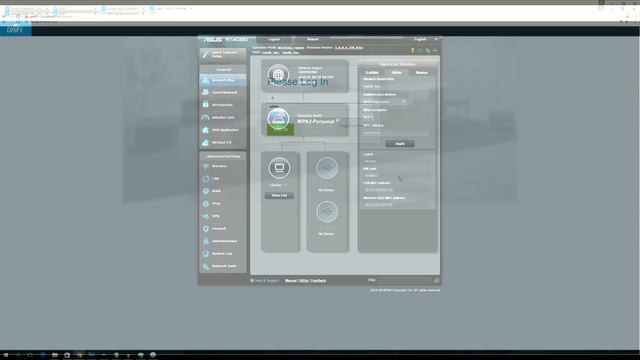
Task: Switch to the Status tab
Action: [421, 73]
